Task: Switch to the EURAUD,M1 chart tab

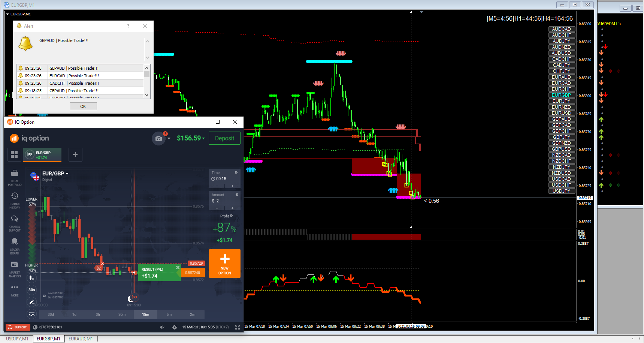Action: (81, 339)
